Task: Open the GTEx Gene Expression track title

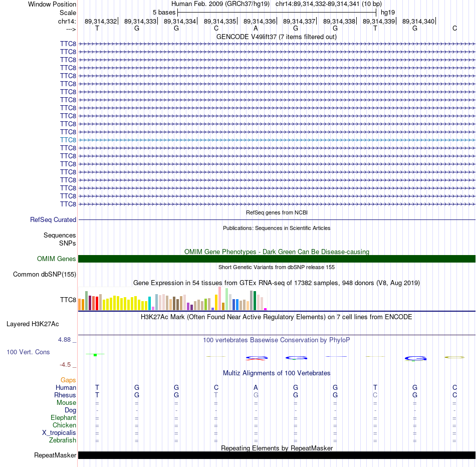Action: pos(277,283)
